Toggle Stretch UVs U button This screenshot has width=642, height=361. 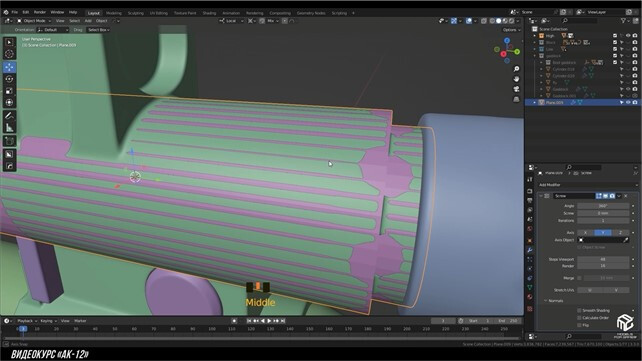(x=590, y=290)
